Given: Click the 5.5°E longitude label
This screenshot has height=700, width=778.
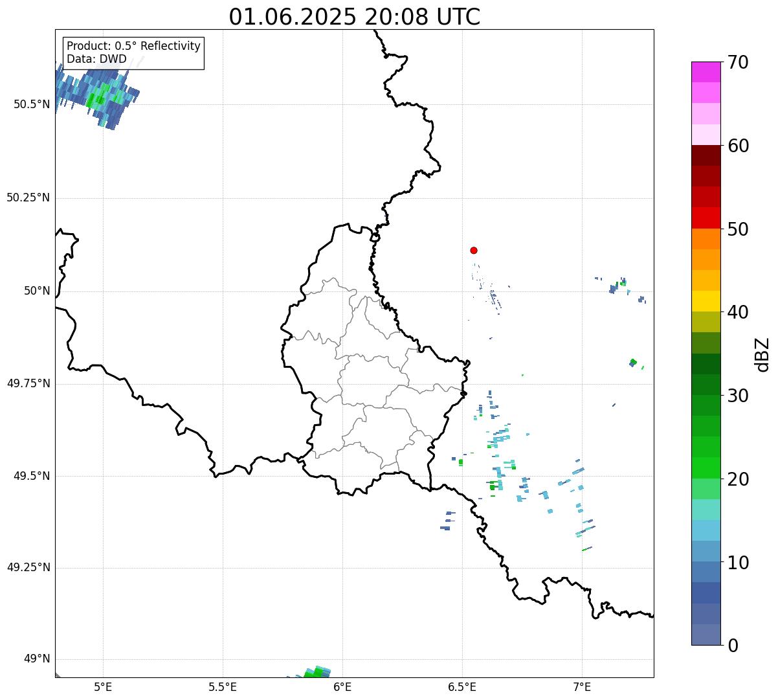Looking at the screenshot, I should 223,687.
